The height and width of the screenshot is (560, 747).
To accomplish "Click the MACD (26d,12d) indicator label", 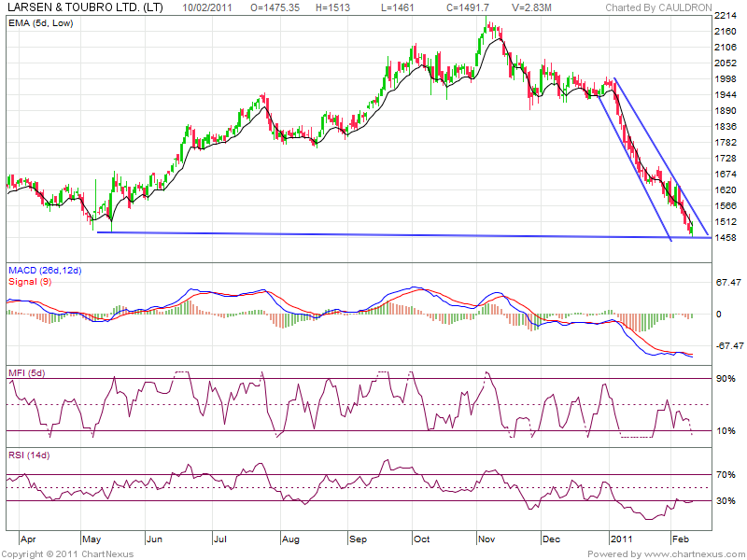I will click(47, 270).
